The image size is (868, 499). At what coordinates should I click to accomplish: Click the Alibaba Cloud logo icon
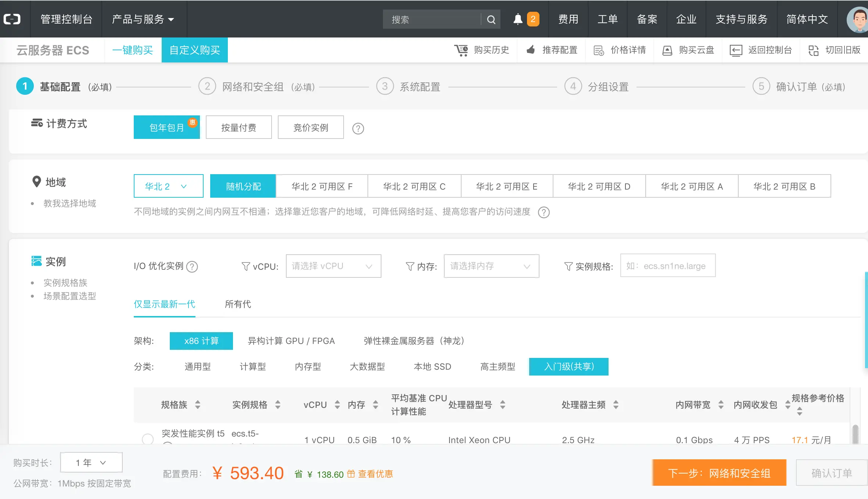12,19
